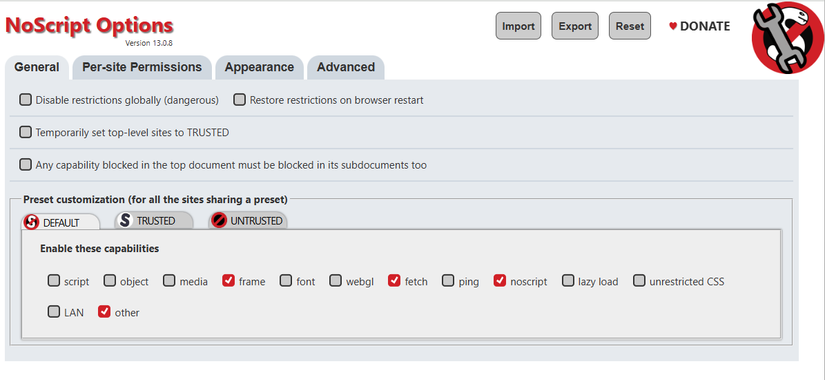
Task: Click the TRUSTED preset S icon
Action: (x=125, y=221)
